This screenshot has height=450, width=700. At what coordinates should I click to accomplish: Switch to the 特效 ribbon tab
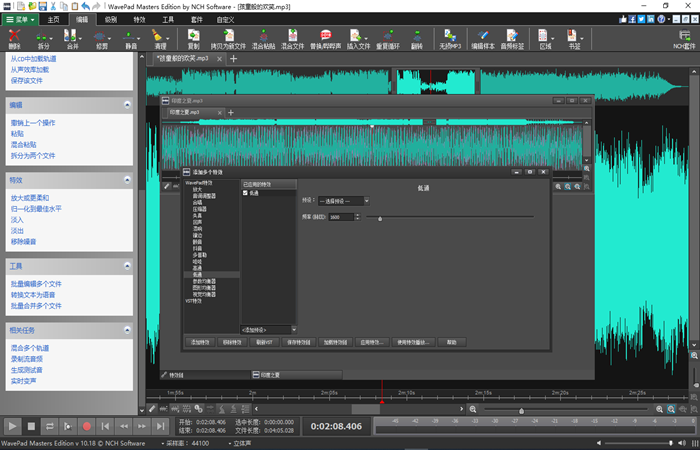point(138,19)
